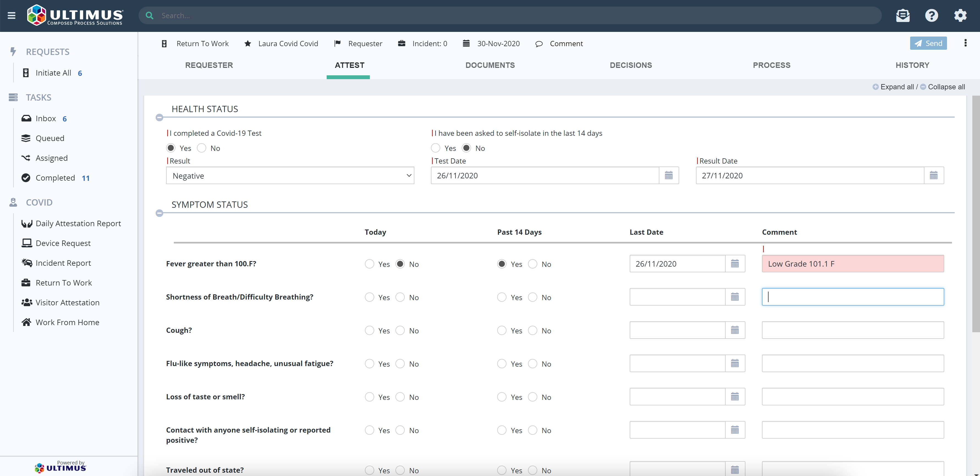The image size is (980, 476).
Task: Open the Fever row Last Date calendar
Action: [x=735, y=264]
